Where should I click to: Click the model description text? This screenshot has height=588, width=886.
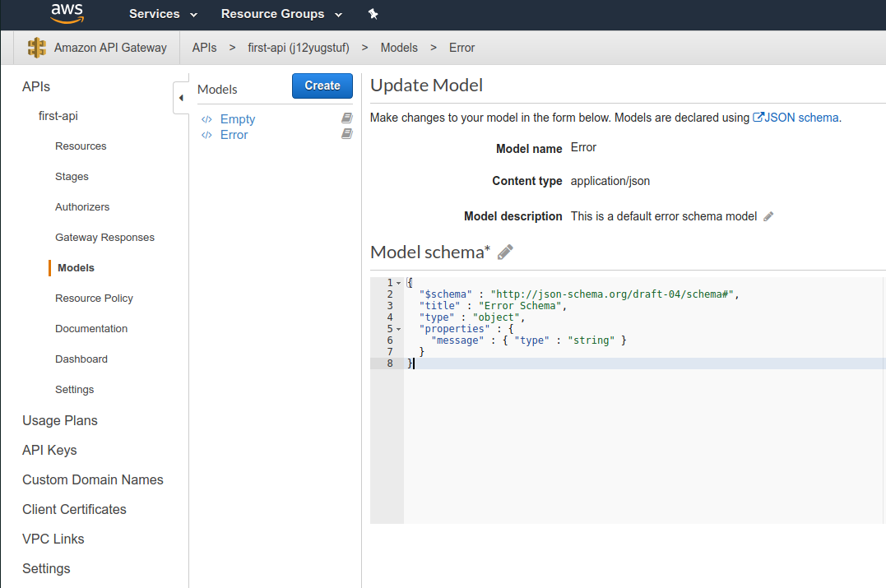[663, 216]
